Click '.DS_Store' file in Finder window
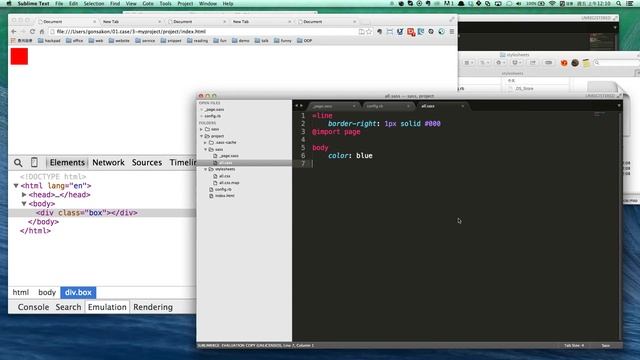 coord(524,88)
